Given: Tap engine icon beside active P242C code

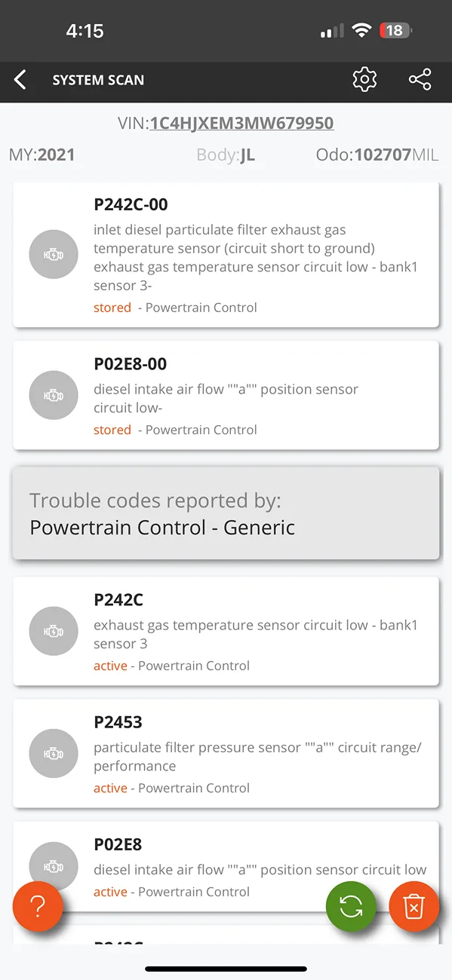Looking at the screenshot, I should 54,632.
